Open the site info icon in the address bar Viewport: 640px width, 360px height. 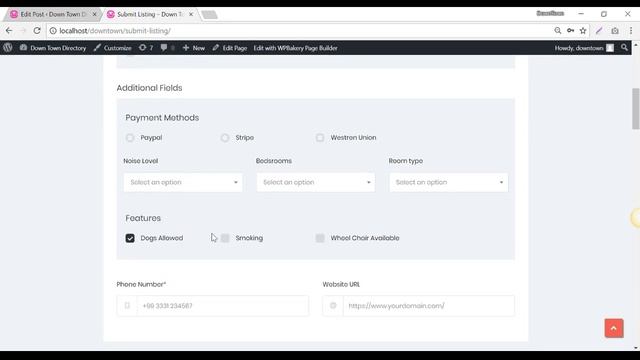(x=53, y=31)
